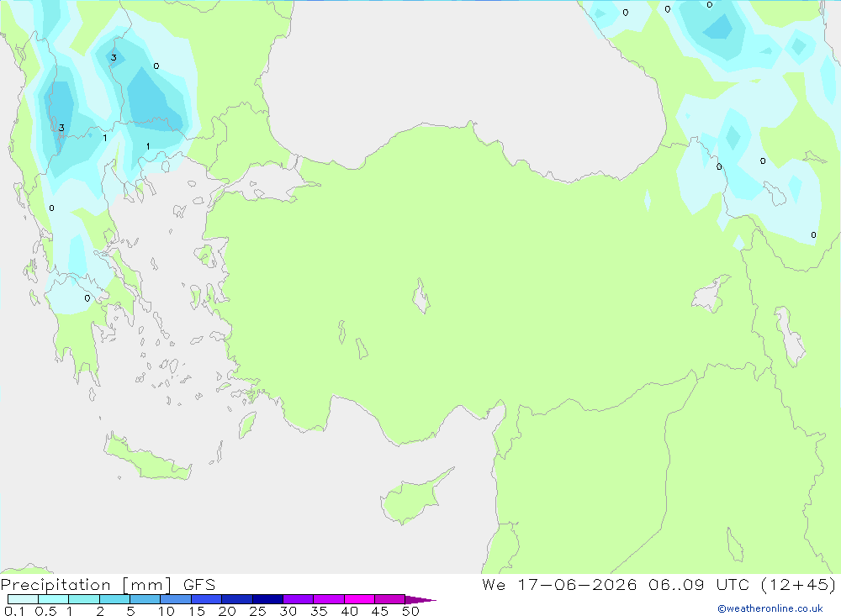This screenshot has height=616, width=841.
Task: Click the "2" legend scale label
Action: pyautogui.click(x=100, y=611)
